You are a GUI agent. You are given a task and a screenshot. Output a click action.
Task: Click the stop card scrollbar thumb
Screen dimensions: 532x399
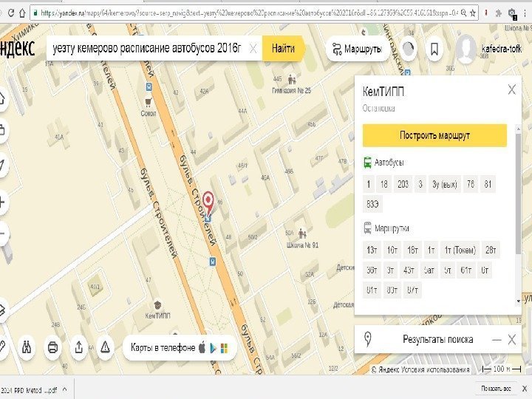click(x=518, y=194)
